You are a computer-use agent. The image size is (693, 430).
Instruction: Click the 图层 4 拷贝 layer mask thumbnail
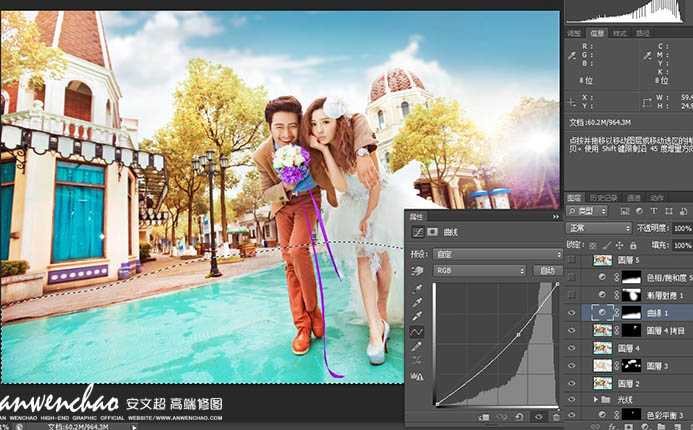tap(632, 330)
